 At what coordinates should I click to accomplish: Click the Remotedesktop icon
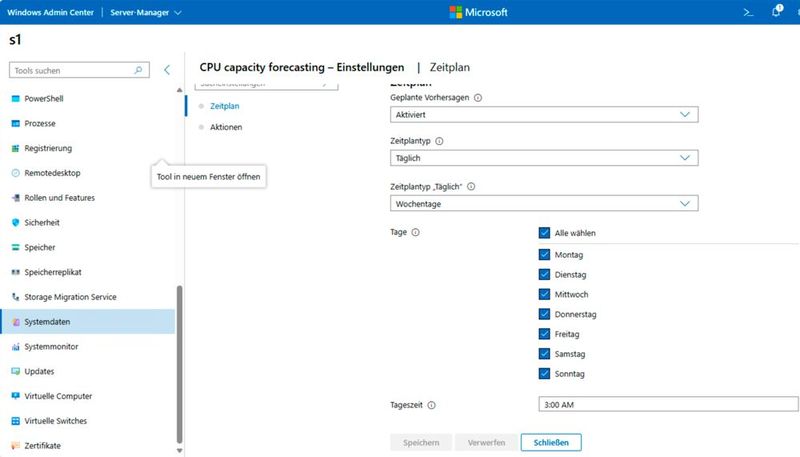pyautogui.click(x=15, y=173)
